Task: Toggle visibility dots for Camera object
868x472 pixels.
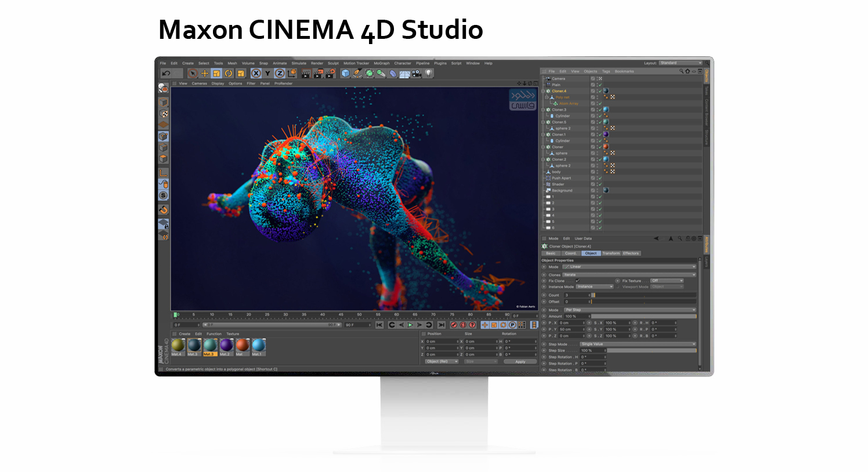Action: click(597, 78)
